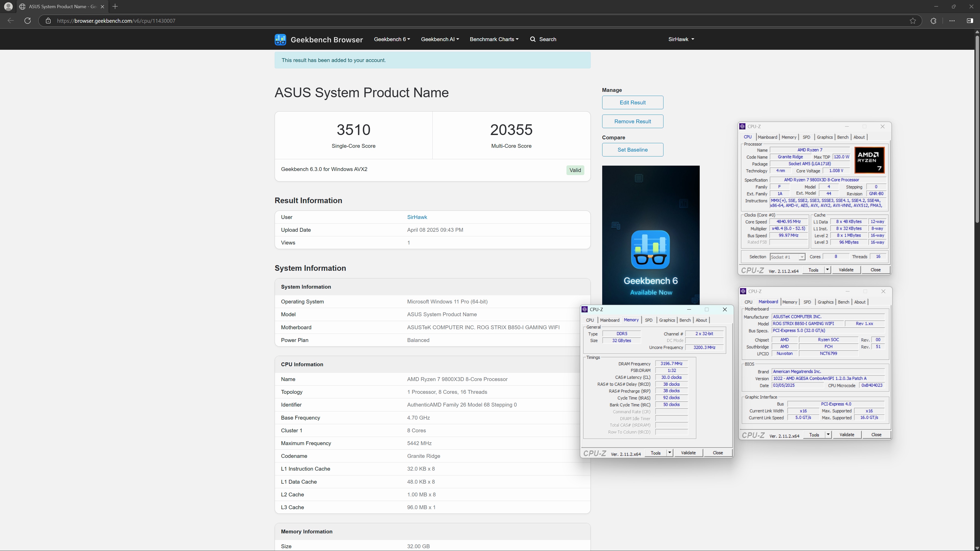Image resolution: width=980 pixels, height=551 pixels.
Task: Expand Tools arrow in CPU-Z CPU window
Action: (x=827, y=270)
